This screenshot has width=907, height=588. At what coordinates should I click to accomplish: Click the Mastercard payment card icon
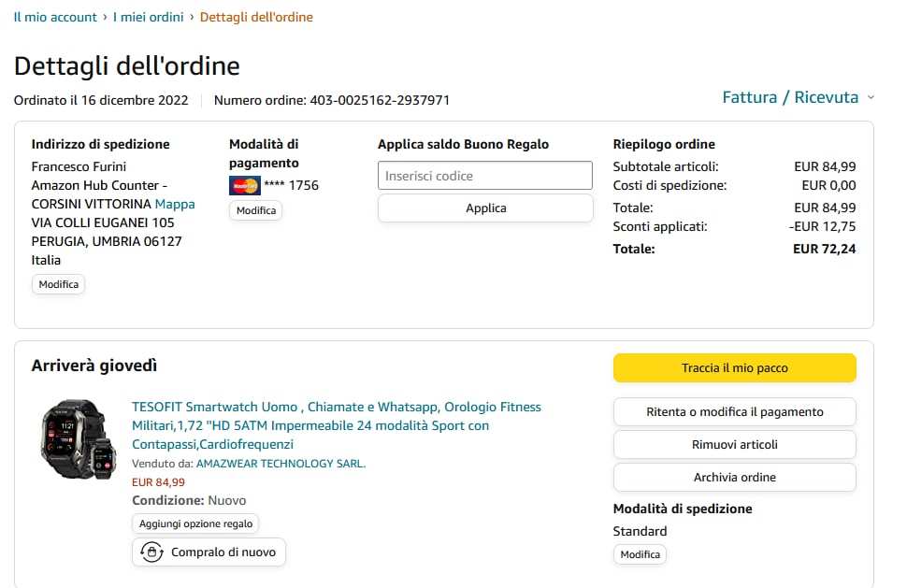(244, 185)
